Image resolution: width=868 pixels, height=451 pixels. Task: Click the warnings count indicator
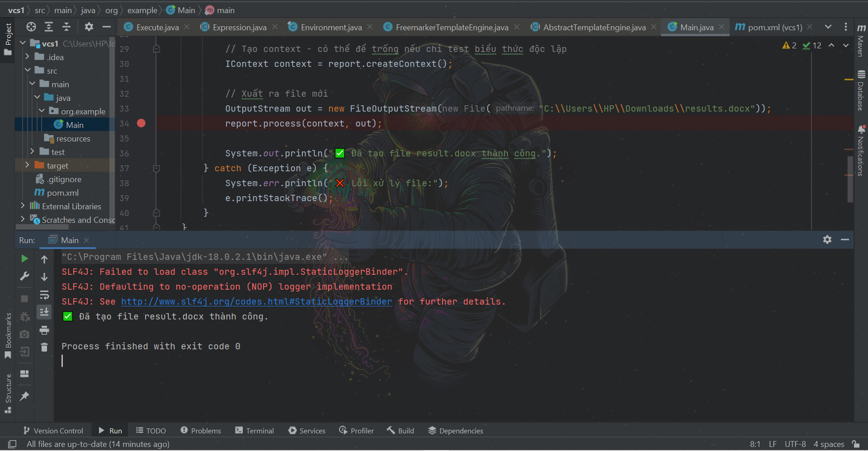click(x=790, y=45)
